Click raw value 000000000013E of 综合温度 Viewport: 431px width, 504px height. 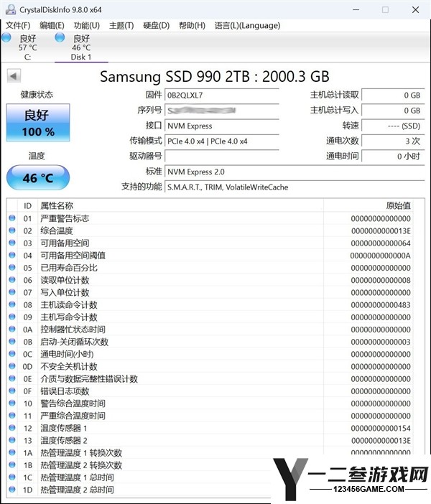tap(381, 230)
